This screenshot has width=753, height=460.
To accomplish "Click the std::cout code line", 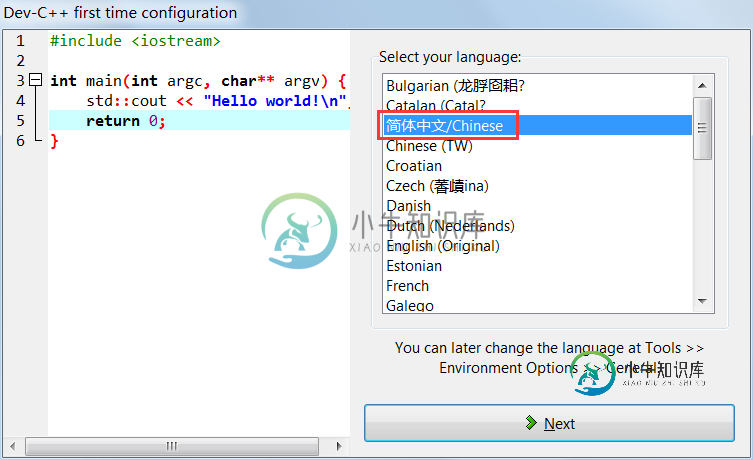I will click(x=218, y=101).
